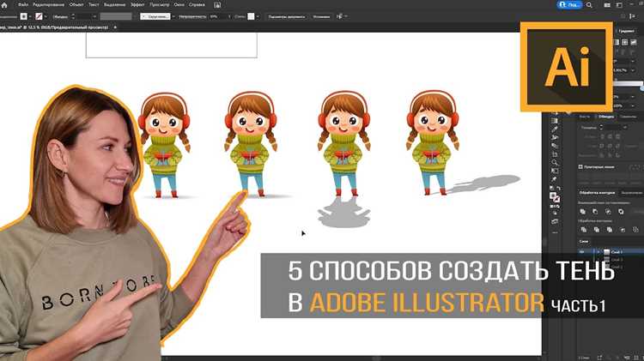
Task: Click the blue share button in top bar
Action: tap(569, 5)
